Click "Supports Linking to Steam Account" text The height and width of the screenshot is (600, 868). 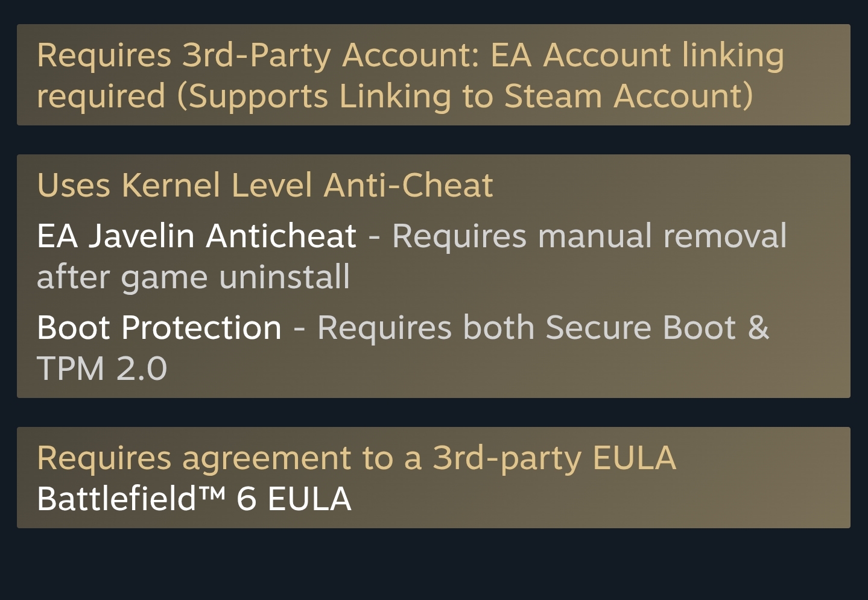[x=464, y=96]
